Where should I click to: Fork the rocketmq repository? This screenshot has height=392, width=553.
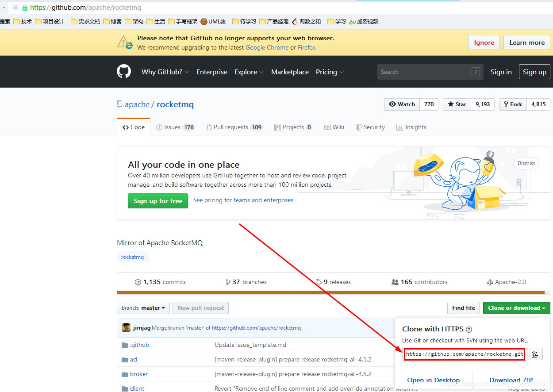click(x=512, y=104)
